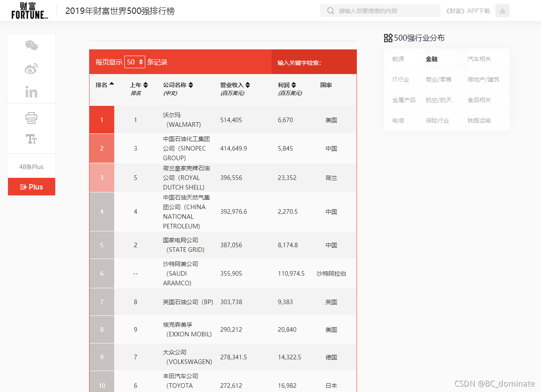Click the 500强行业分布 heading
Screen dimensions: 541x392
pos(419,38)
